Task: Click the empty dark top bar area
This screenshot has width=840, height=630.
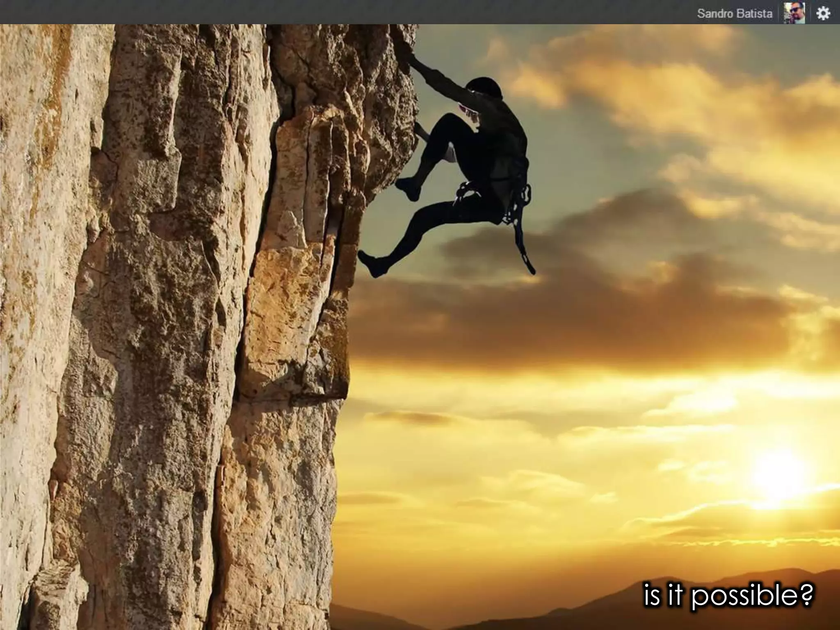Action: [328, 12]
